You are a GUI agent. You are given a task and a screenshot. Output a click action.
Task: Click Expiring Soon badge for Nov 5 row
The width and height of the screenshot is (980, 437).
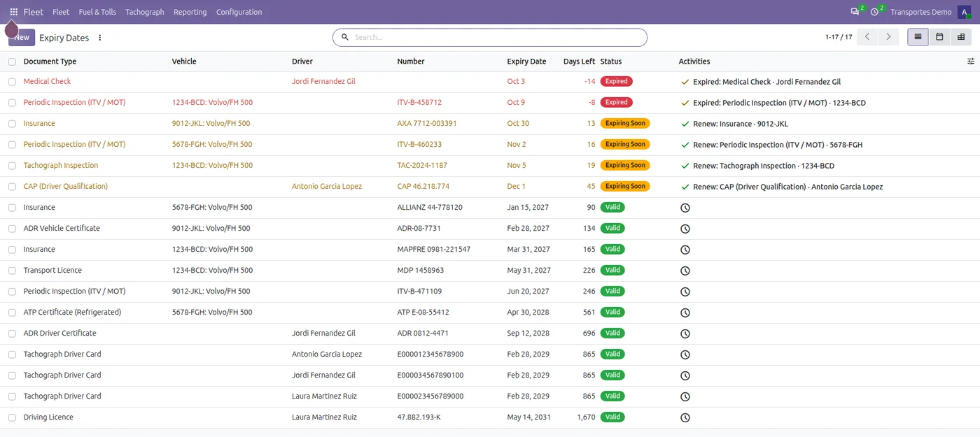[x=625, y=166]
